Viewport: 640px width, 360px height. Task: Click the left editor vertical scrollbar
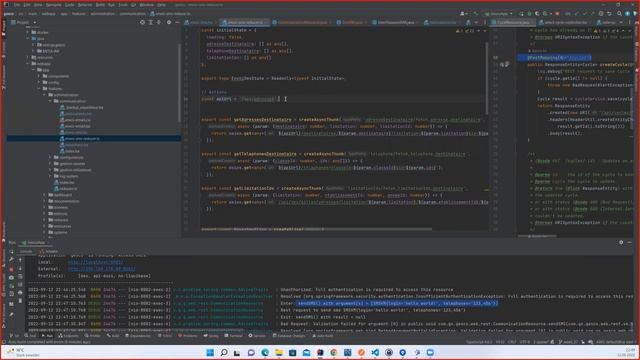click(487, 78)
